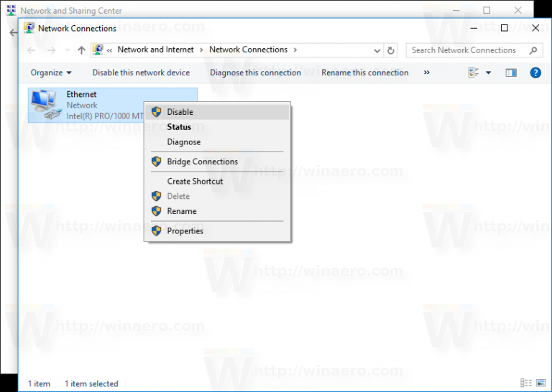Click Diagnose this connection

(x=255, y=73)
